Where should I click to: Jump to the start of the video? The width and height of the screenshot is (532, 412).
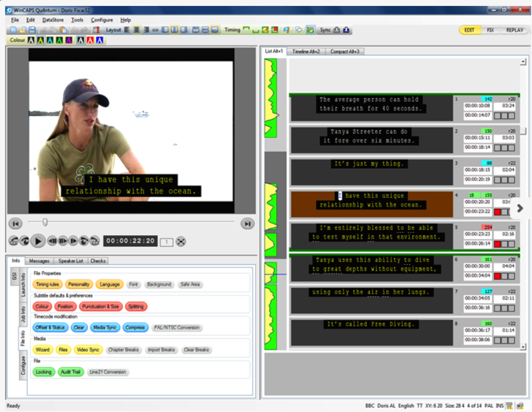(15, 223)
